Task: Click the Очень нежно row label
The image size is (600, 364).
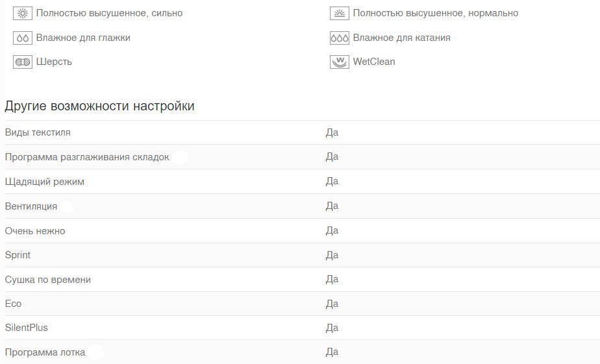Action: tap(35, 231)
